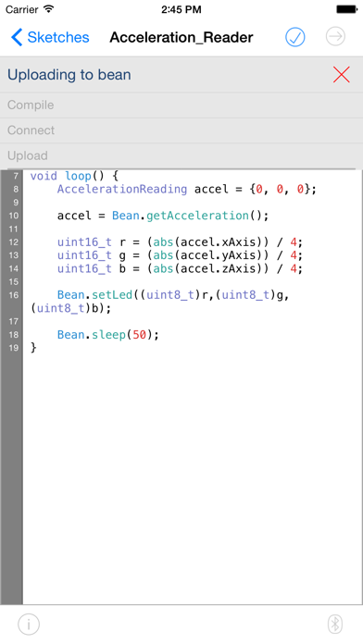Screen dimensions: 363x644
Task: Place cursor on Bean.getAcceleration line
Action: [x=163, y=216]
